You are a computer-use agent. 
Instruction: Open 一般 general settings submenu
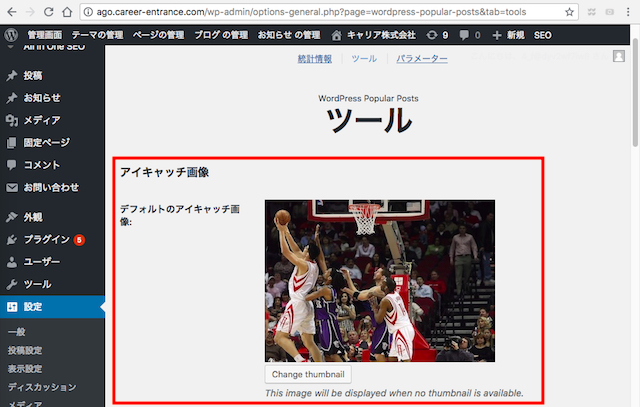click(x=17, y=332)
